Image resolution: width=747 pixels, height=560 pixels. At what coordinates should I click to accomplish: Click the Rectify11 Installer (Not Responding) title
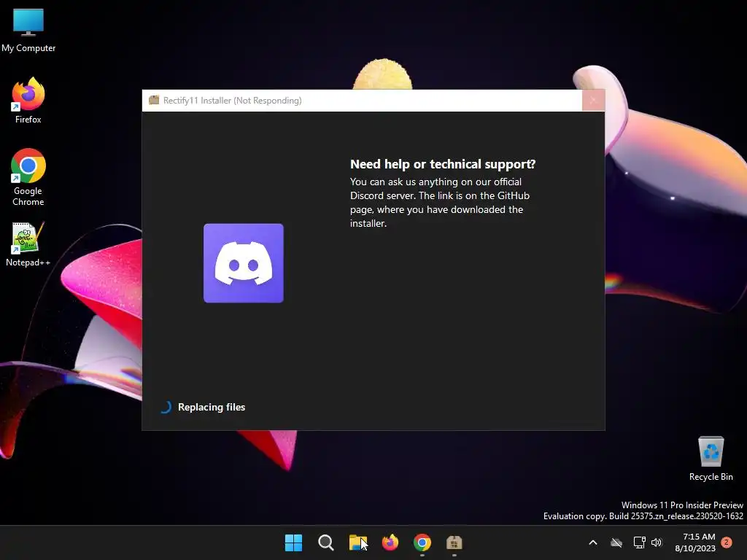[x=233, y=101]
